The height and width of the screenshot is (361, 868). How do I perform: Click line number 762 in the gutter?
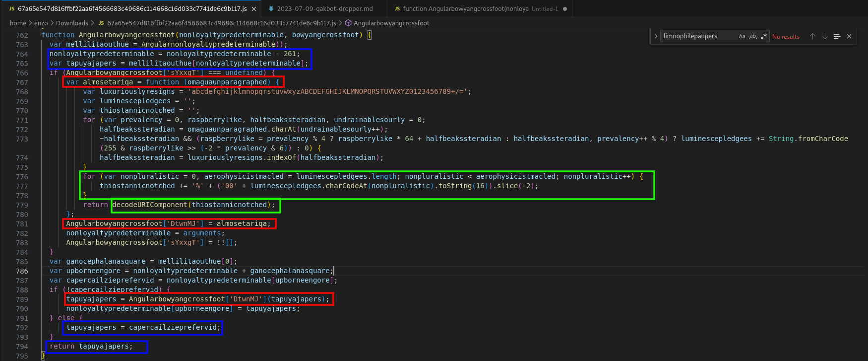click(x=22, y=35)
